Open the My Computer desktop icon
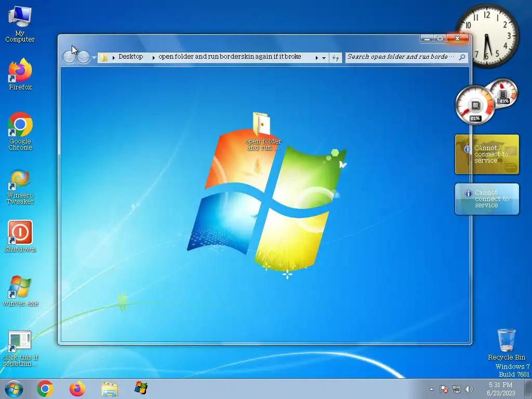Viewport: 532px width, 399px height. (x=20, y=24)
